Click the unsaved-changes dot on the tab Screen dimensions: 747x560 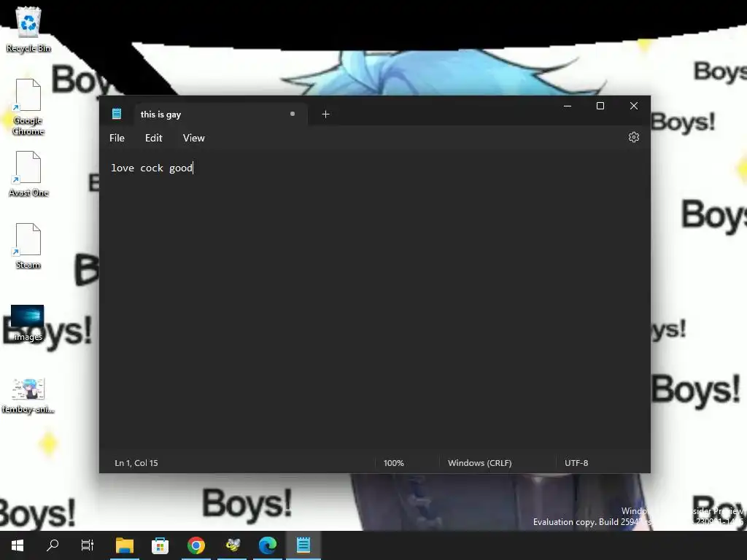click(293, 114)
